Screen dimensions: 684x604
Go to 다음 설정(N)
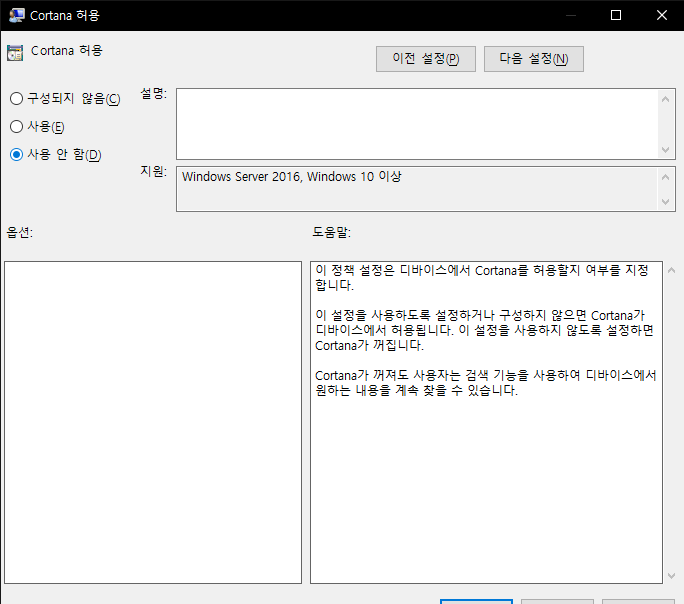(534, 59)
